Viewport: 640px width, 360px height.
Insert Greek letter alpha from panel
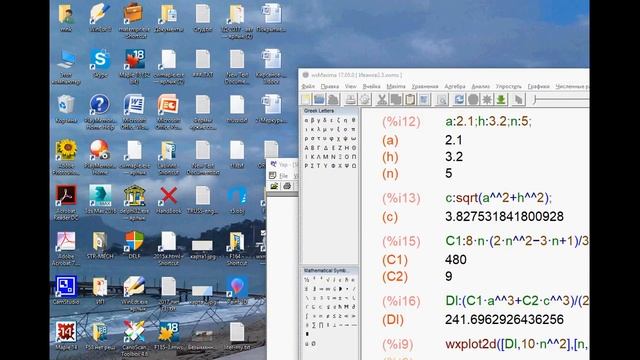307,120
